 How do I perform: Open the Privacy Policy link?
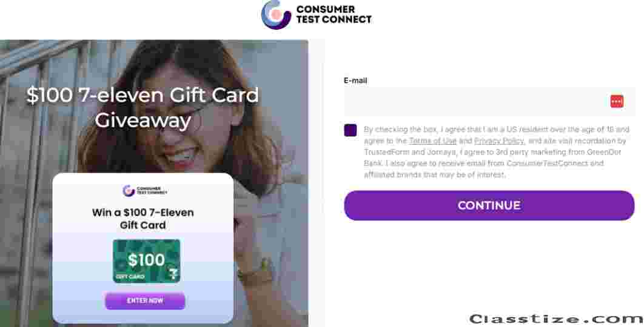point(500,140)
